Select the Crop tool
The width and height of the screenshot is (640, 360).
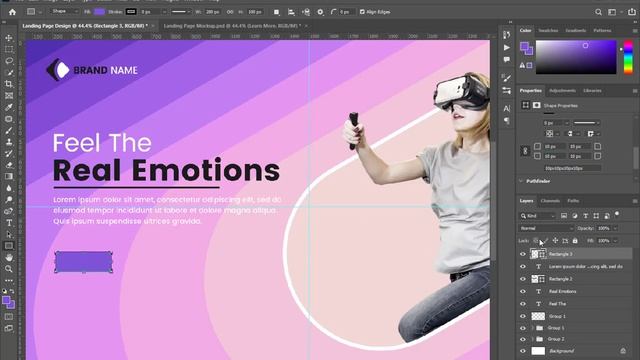coord(9,84)
